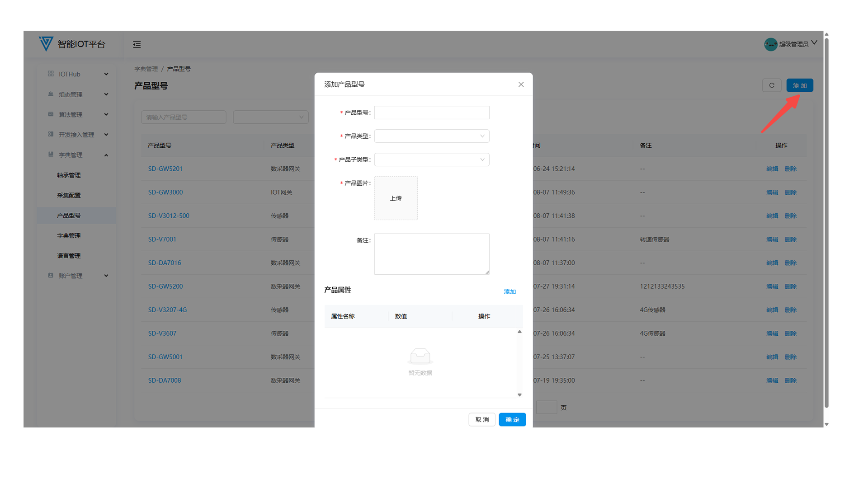Open the 产品类型 dropdown in dialog

click(x=431, y=136)
